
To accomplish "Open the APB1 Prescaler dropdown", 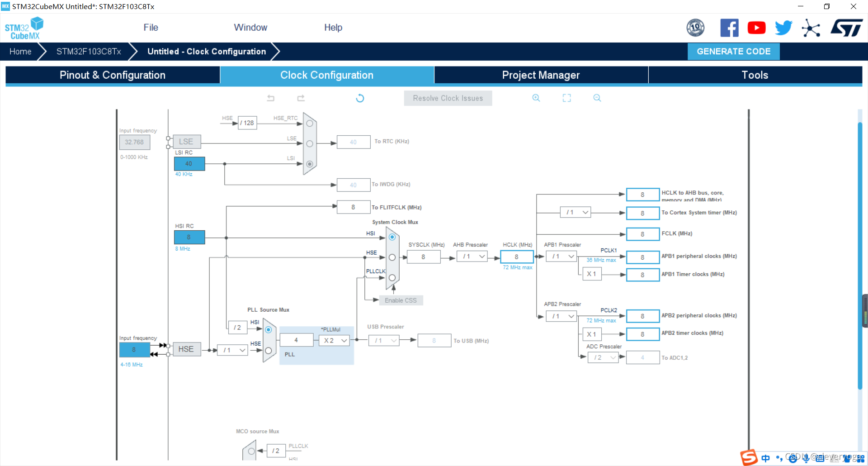I will 561,257.
